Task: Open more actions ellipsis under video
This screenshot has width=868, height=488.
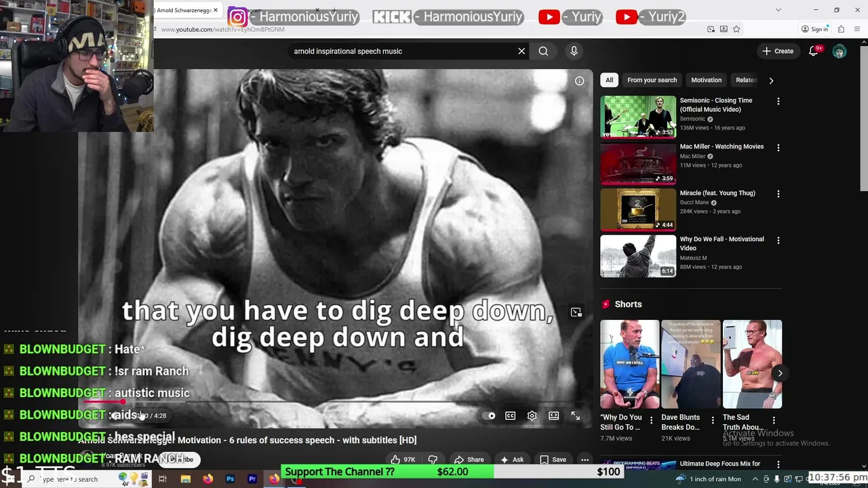Action: 585,460
